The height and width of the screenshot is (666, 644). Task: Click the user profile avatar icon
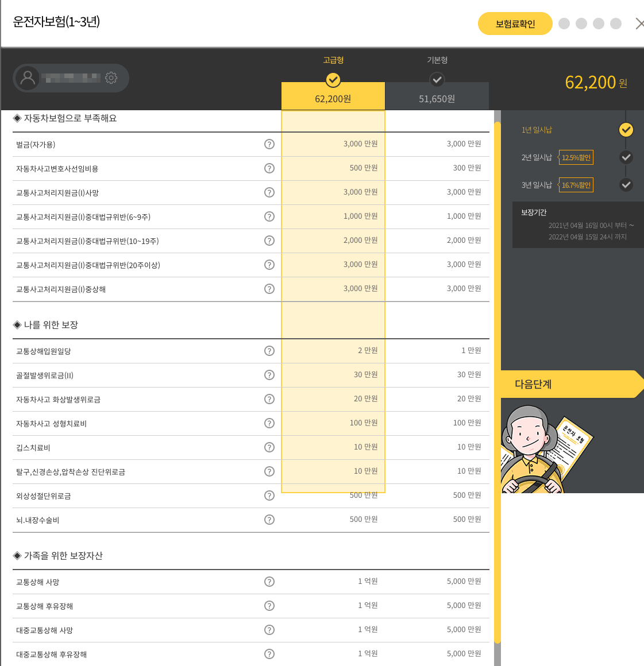[x=28, y=78]
